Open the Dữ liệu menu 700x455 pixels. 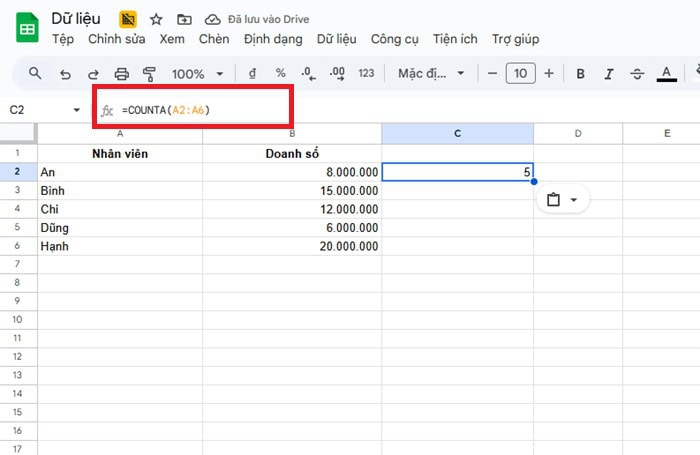pyautogui.click(x=337, y=39)
